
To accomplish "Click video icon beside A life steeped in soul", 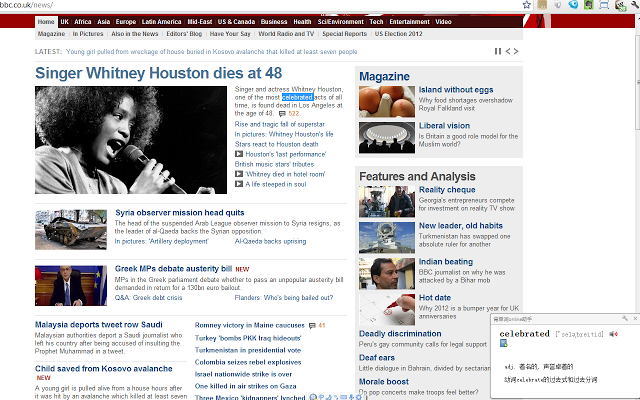I will (239, 184).
